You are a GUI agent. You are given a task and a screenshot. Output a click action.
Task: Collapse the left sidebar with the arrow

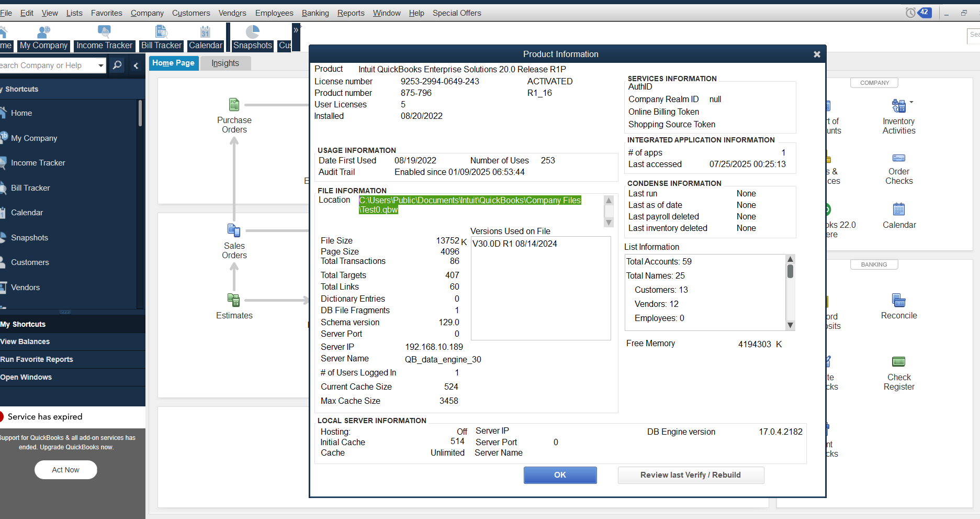[136, 65]
